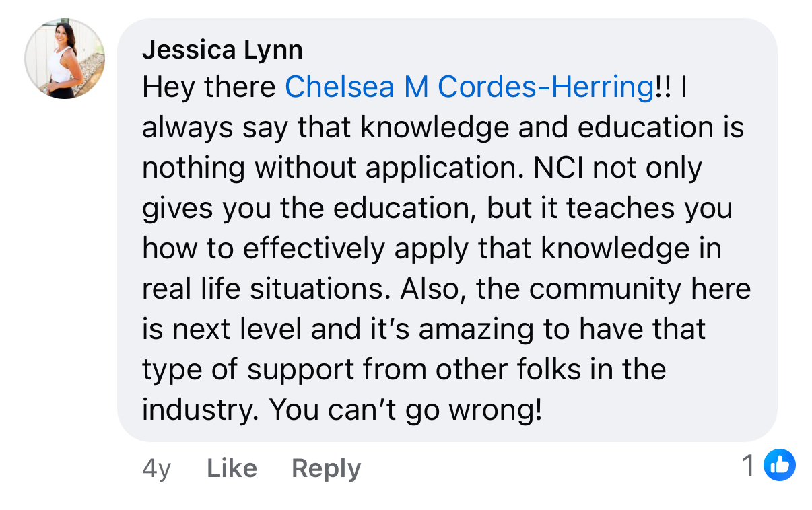
Task: Click the word "application" in the comment
Action: click(444, 168)
